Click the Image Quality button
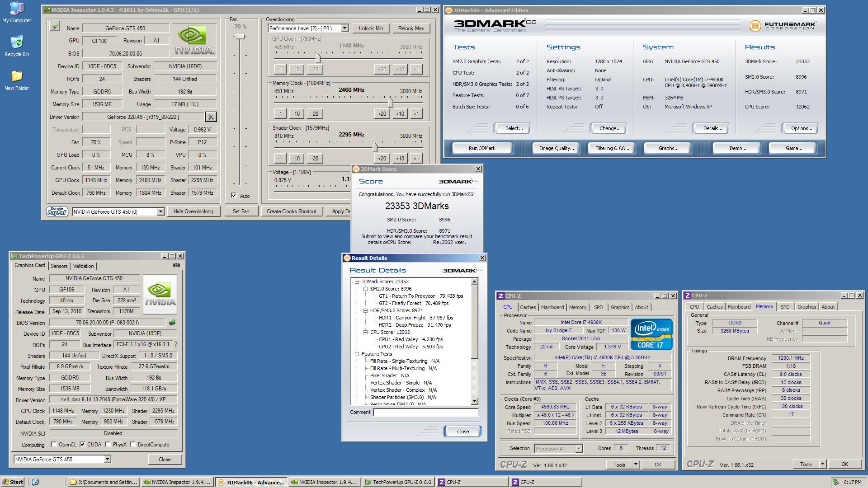 (x=557, y=148)
